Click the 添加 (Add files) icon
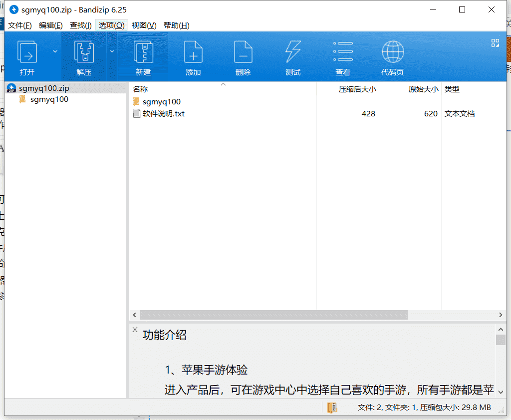The height and width of the screenshot is (420, 511). click(193, 51)
